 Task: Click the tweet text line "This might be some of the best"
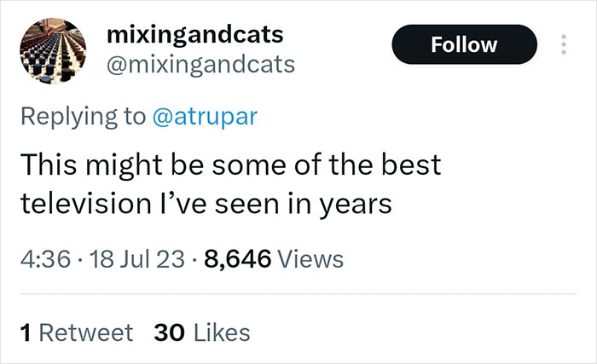(x=229, y=164)
